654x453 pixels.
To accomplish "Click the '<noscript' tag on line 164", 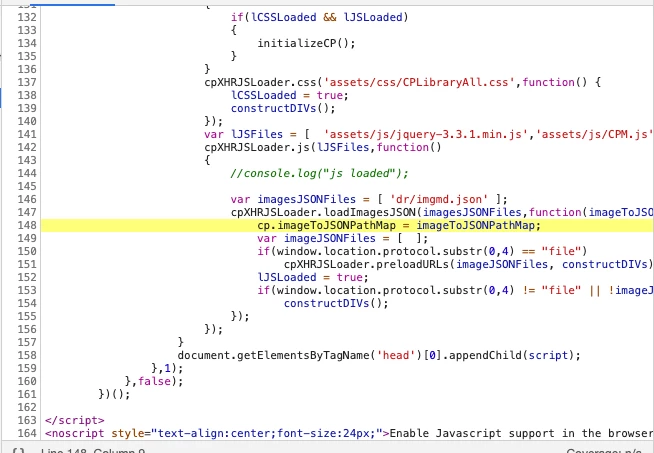I will (74, 433).
